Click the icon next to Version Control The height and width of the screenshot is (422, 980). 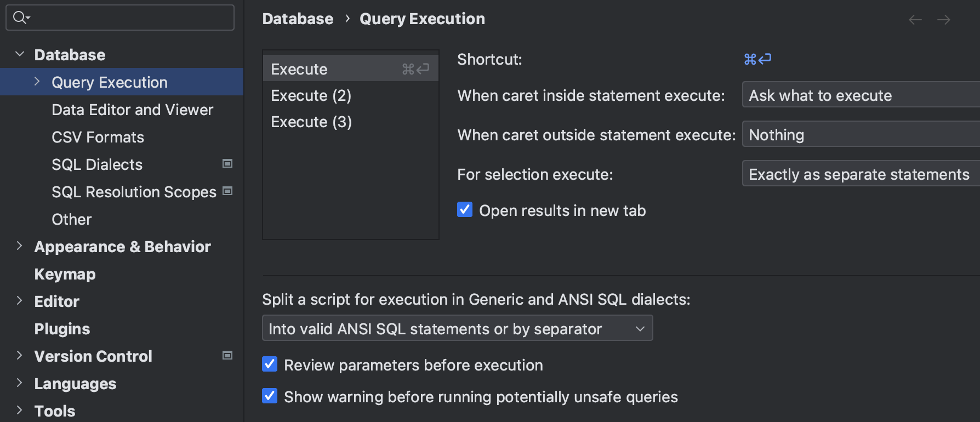coord(227,355)
